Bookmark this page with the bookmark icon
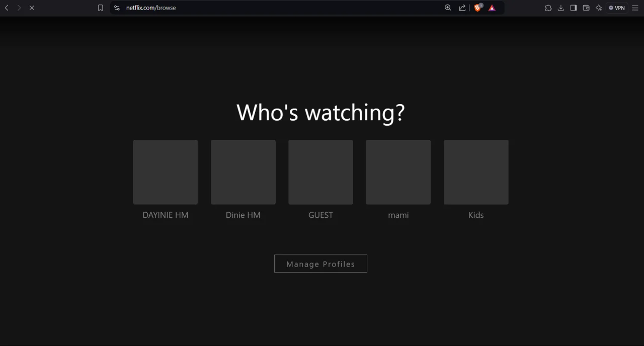This screenshot has height=346, width=644. pyautogui.click(x=101, y=8)
